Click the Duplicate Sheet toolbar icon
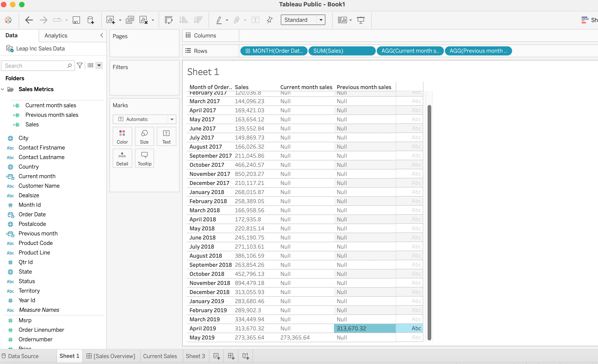This screenshot has width=598, height=364. tap(130, 20)
